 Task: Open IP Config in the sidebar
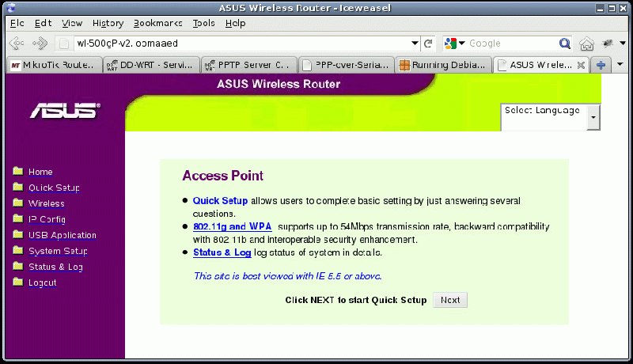tap(47, 219)
